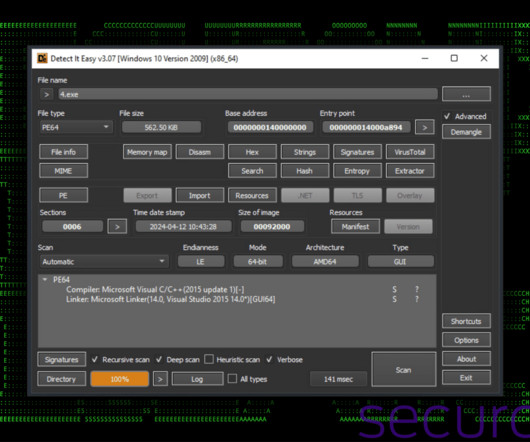The image size is (530, 442).
Task: Open VirusTotal lookup
Action: 410,152
